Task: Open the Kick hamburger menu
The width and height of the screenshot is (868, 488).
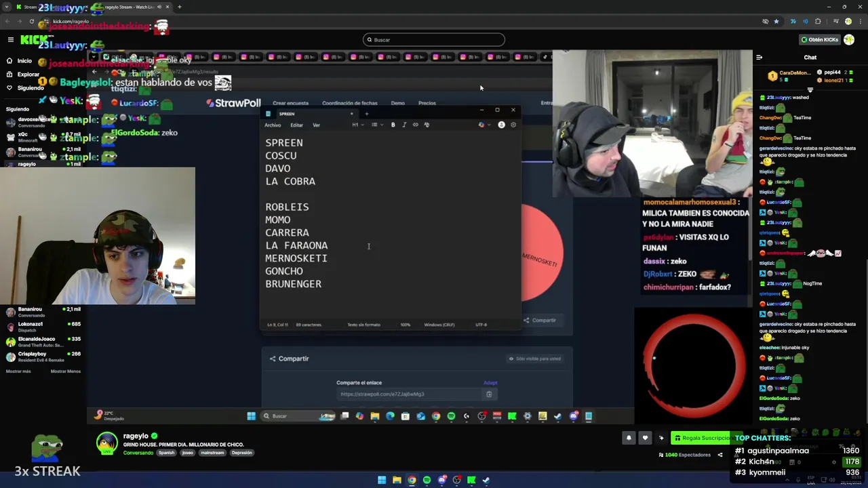Action: pos(10,40)
